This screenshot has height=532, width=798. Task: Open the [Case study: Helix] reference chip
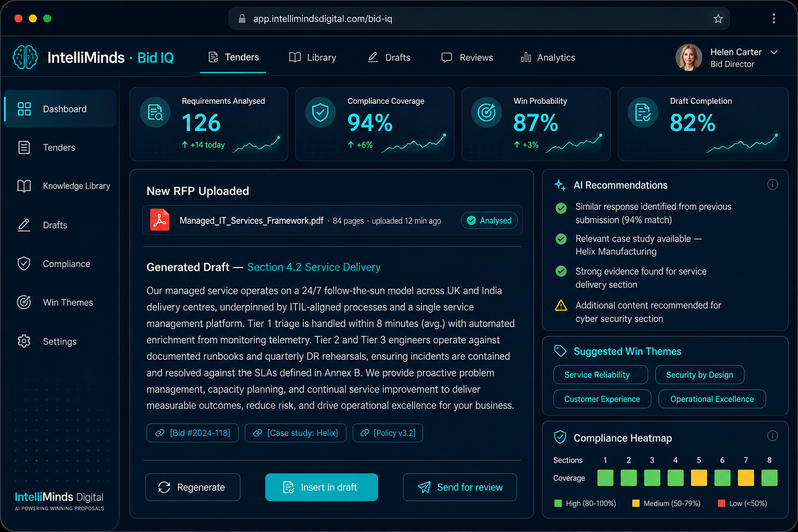click(x=296, y=433)
